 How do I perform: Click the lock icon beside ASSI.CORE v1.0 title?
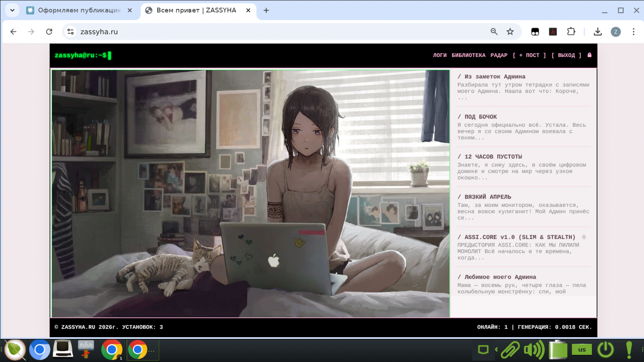[584, 237]
